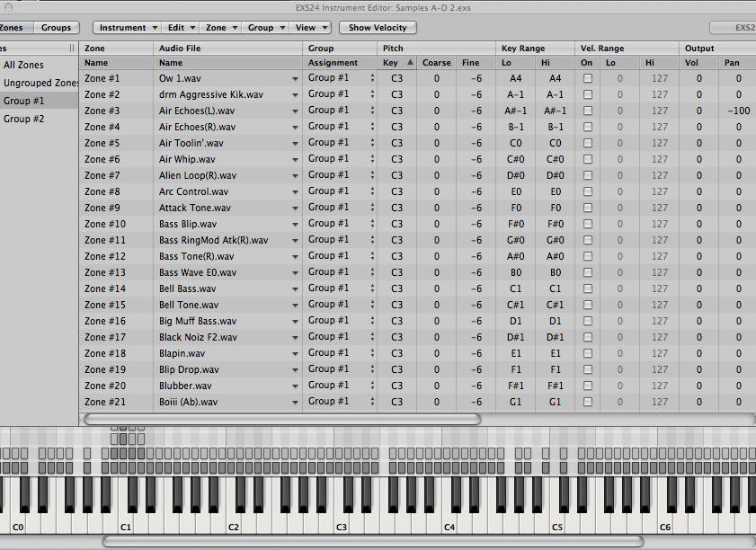This screenshot has width=756, height=550.
Task: Click Vol value 0 for Zone #18
Action: click(699, 353)
